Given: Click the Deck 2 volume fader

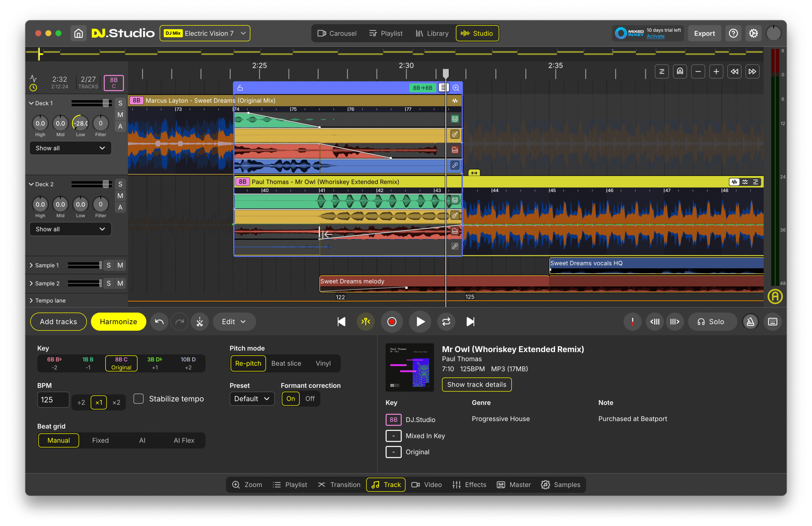Looking at the screenshot, I should click(105, 184).
